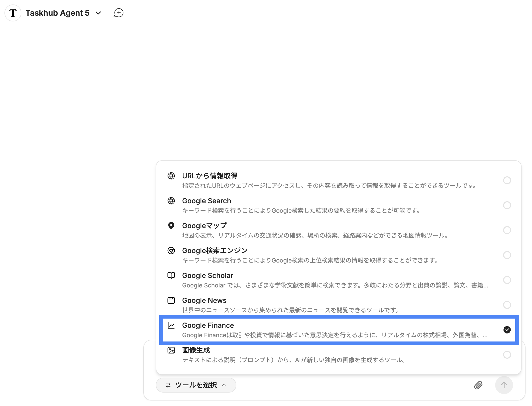Click the image generation picture icon
Image resolution: width=532 pixels, height=406 pixels.
pyautogui.click(x=171, y=350)
